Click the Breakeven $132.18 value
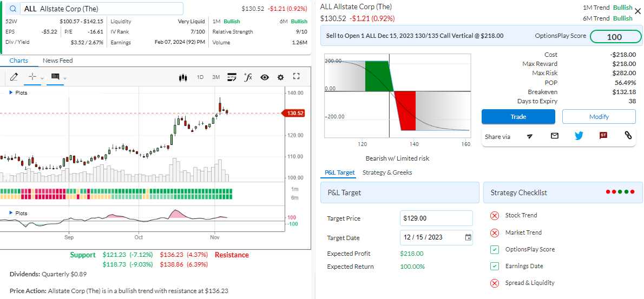Screen dimensions: 644x299 (624, 92)
